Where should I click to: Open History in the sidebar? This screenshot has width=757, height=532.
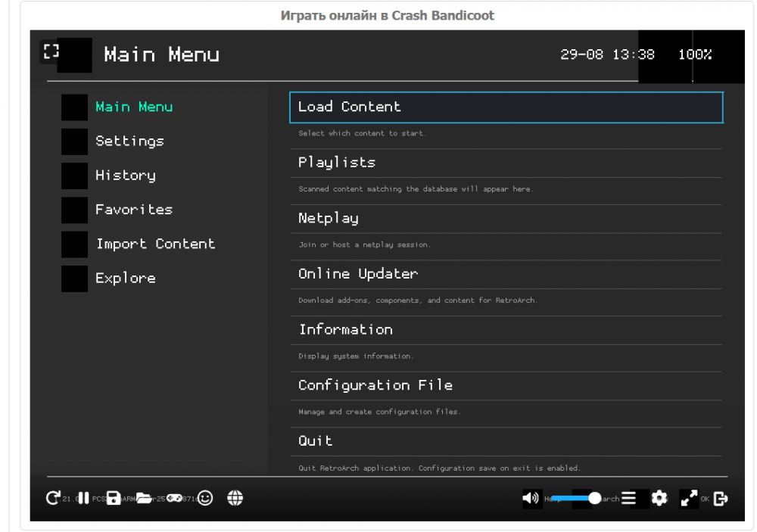click(x=126, y=176)
